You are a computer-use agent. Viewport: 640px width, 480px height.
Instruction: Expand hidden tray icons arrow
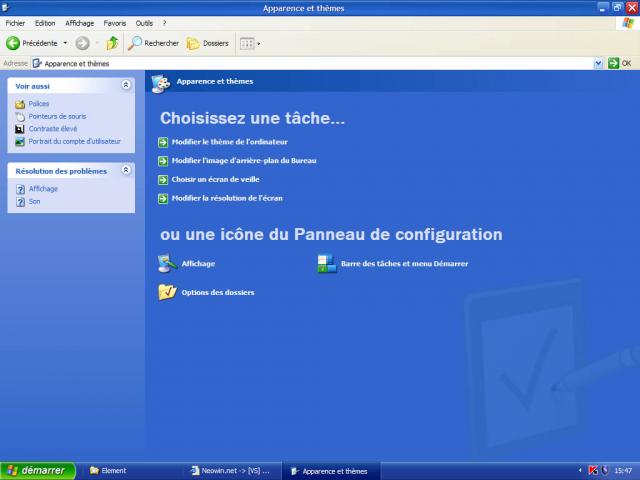[580, 471]
